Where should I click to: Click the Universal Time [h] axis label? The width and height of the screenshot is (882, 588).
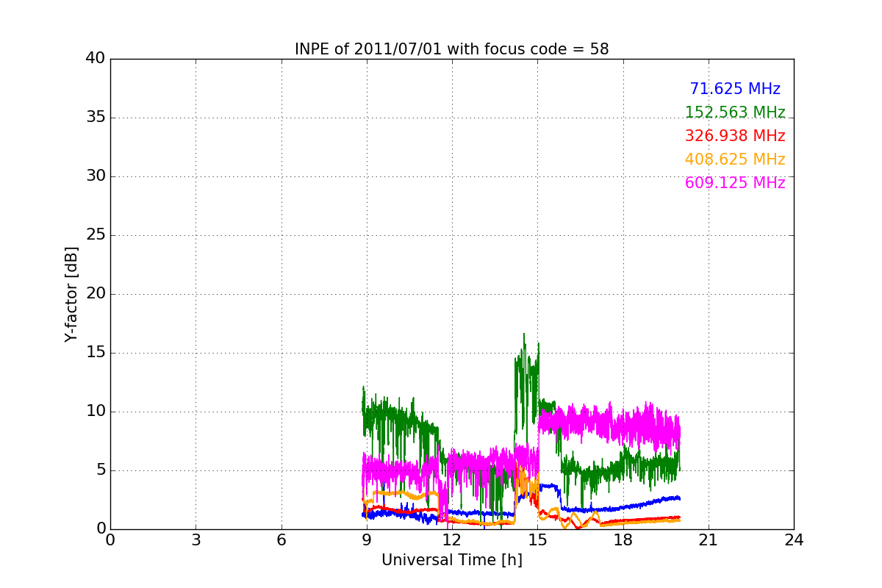pyautogui.click(x=452, y=561)
